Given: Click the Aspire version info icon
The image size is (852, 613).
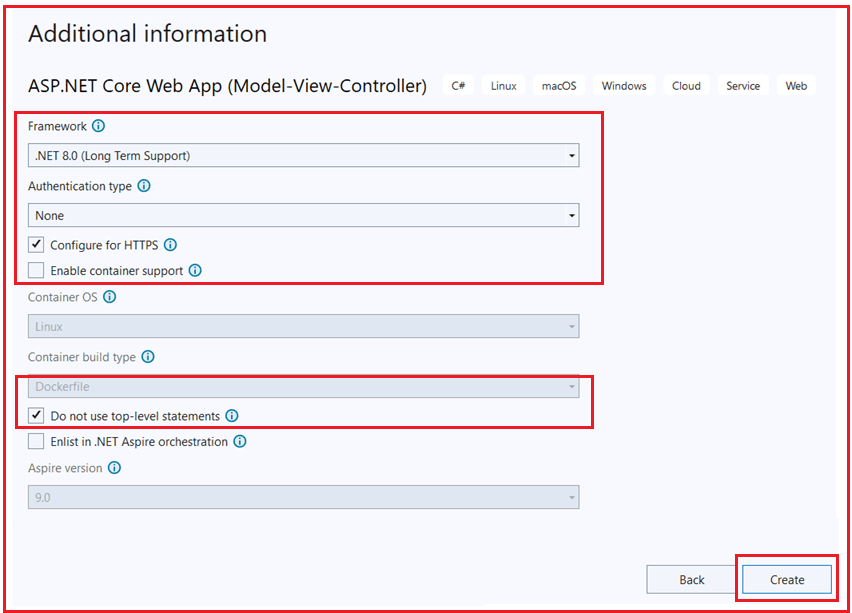Looking at the screenshot, I should (114, 467).
